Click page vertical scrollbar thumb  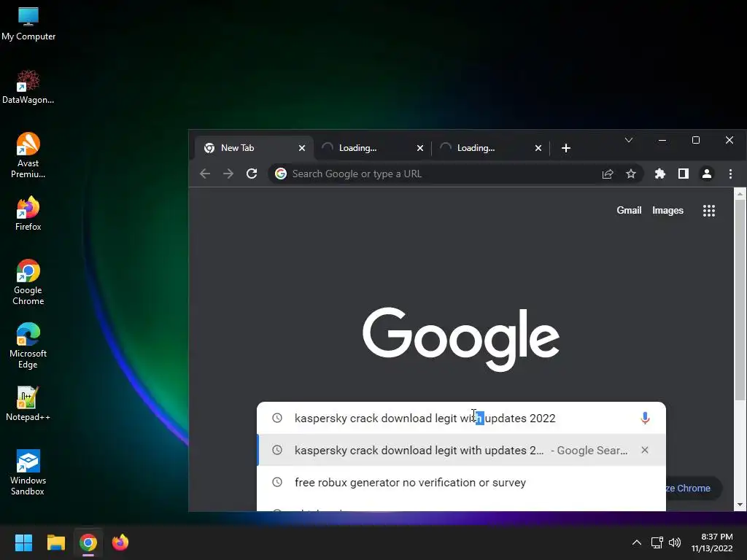tap(740, 300)
